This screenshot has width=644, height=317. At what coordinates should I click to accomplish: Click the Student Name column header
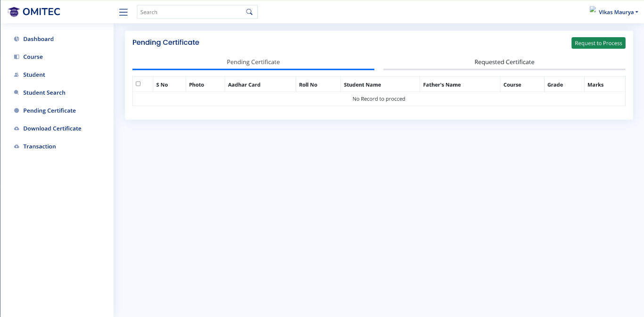point(362,85)
